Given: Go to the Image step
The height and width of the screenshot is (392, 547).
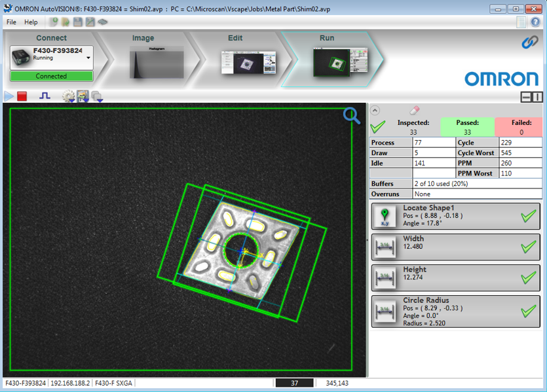Looking at the screenshot, I should click(x=143, y=38).
